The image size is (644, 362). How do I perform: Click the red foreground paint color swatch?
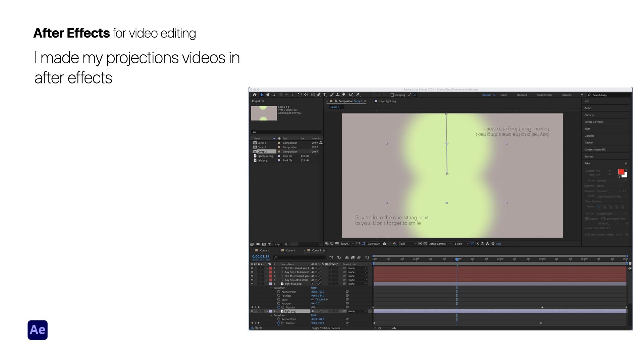coord(621,172)
